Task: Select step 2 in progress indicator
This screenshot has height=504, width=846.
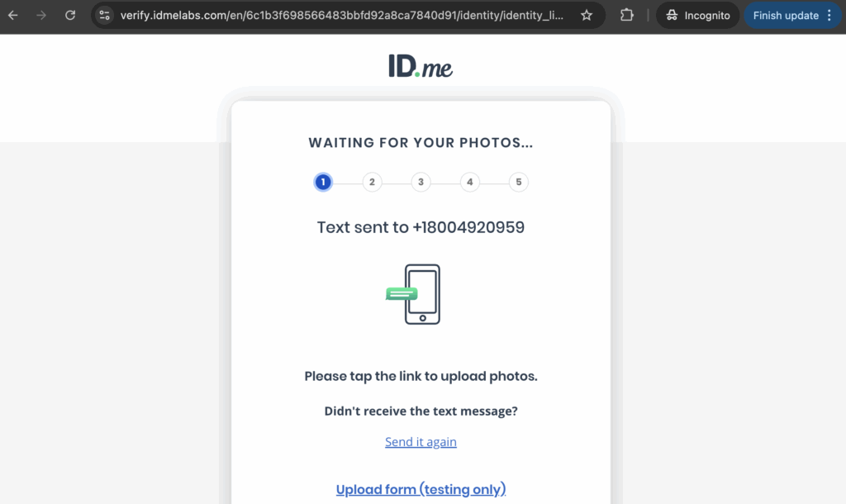Action: point(372,183)
